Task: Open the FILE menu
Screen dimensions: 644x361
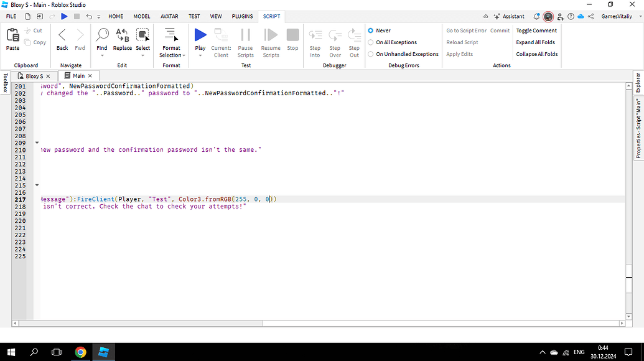Action: click(x=11, y=16)
